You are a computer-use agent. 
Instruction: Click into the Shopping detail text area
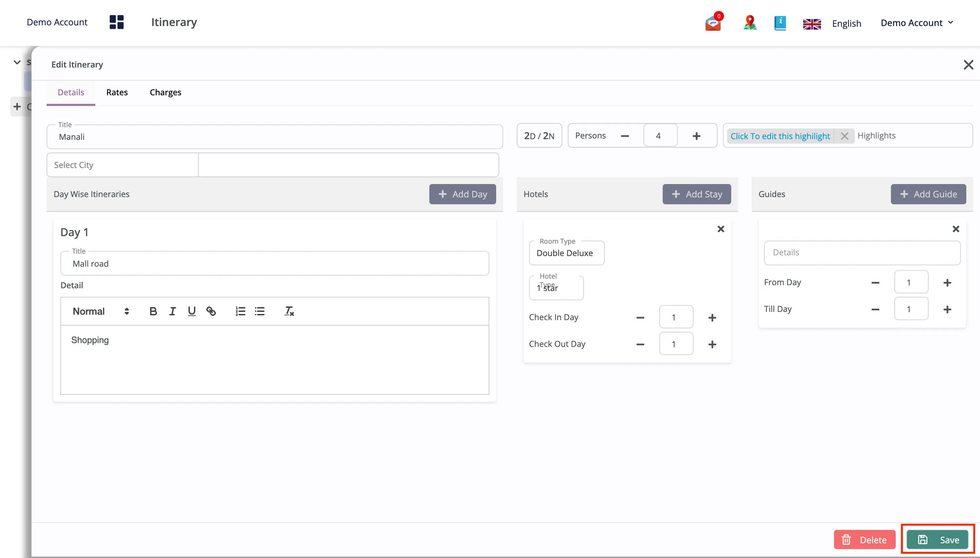(x=274, y=360)
